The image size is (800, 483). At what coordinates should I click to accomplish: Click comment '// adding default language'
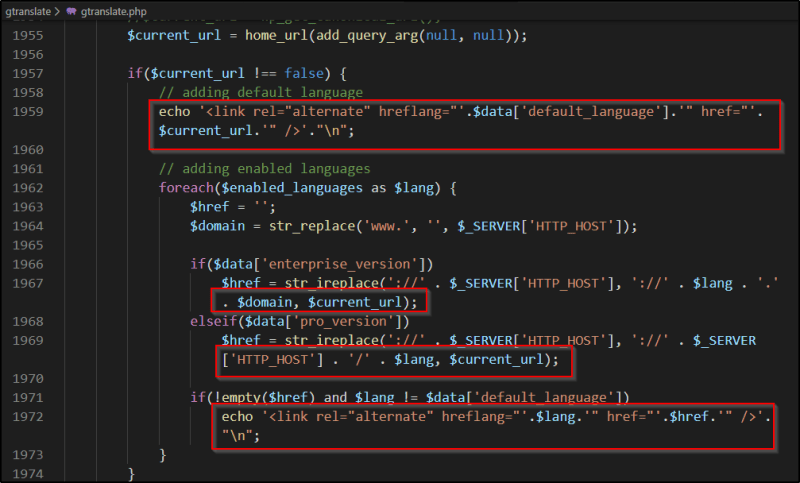[x=261, y=92]
